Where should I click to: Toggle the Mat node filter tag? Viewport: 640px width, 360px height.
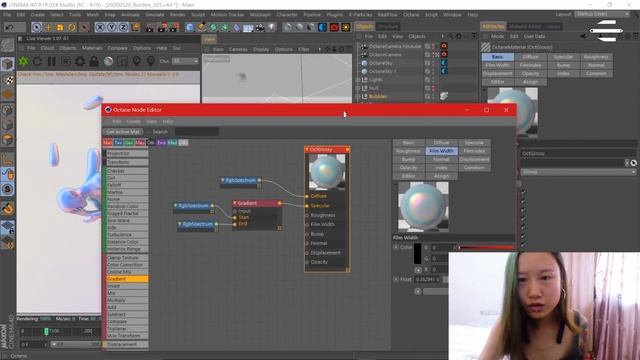pos(108,142)
